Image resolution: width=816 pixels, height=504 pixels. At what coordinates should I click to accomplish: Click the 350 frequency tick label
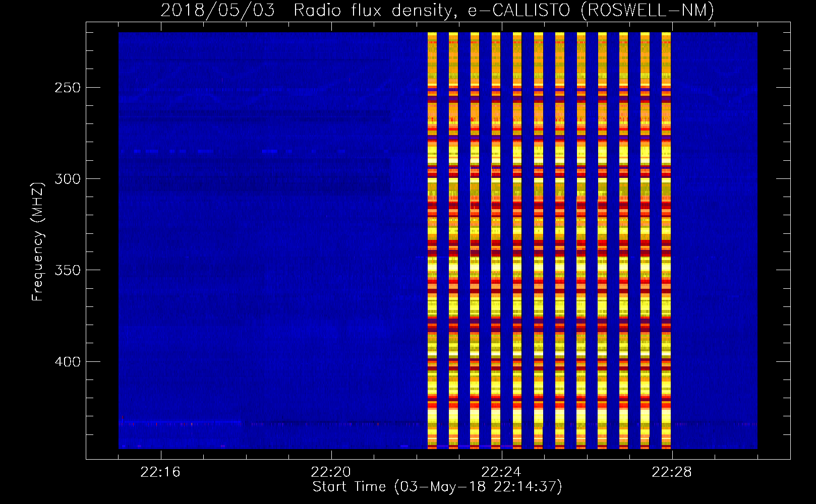[x=67, y=270]
